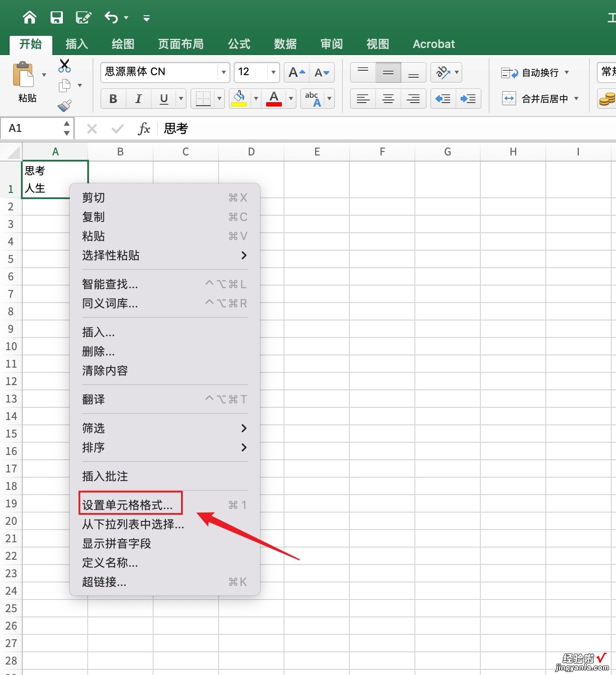Click the text orientation icon
The width and height of the screenshot is (616, 675).
443,72
